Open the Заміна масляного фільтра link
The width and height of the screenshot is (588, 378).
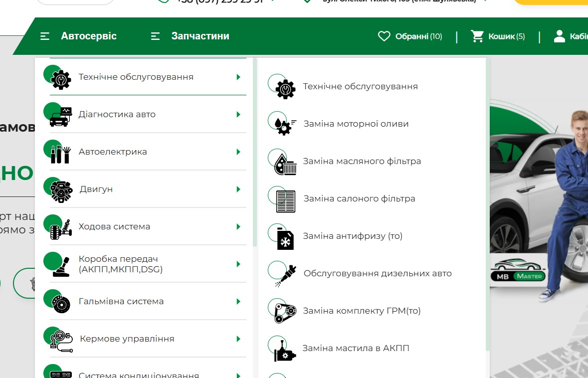point(362,161)
